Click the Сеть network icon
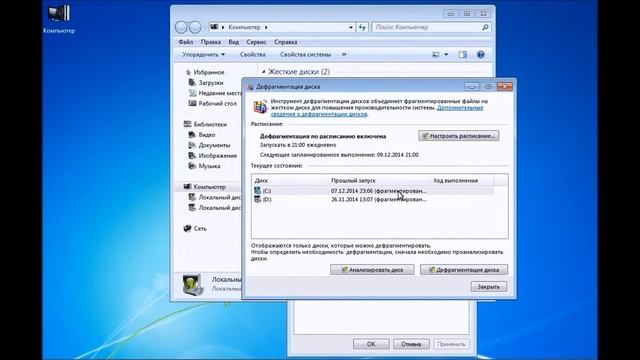Image resolution: width=640 pixels, height=360 pixels. pyautogui.click(x=187, y=229)
